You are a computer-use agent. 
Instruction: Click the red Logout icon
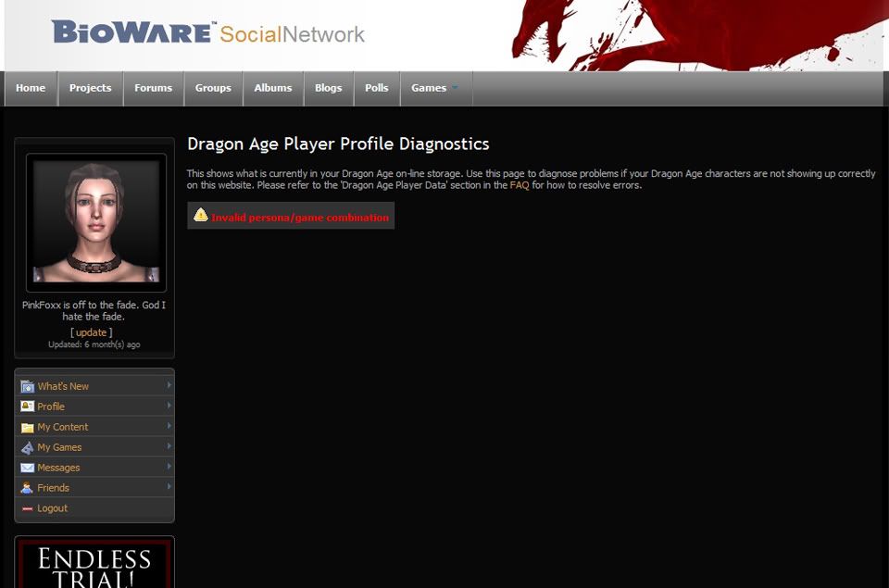(x=27, y=508)
